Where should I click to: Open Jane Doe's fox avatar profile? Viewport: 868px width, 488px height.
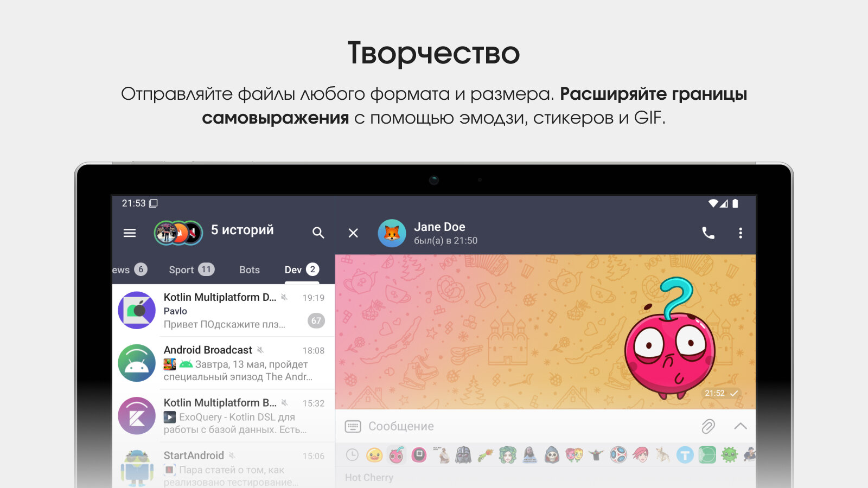pos(392,233)
